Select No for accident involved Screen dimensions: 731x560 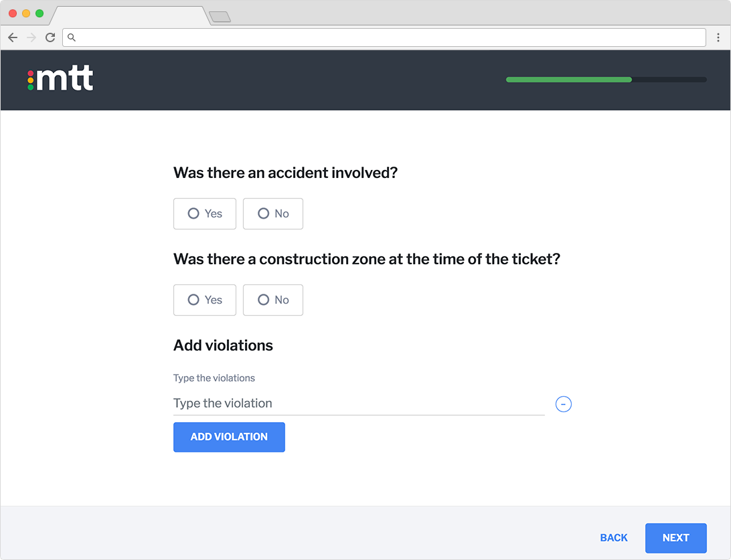(272, 214)
